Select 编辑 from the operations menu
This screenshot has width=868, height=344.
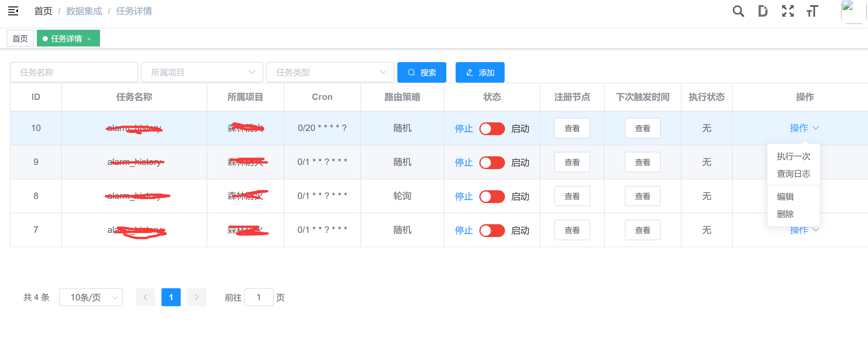(x=785, y=197)
